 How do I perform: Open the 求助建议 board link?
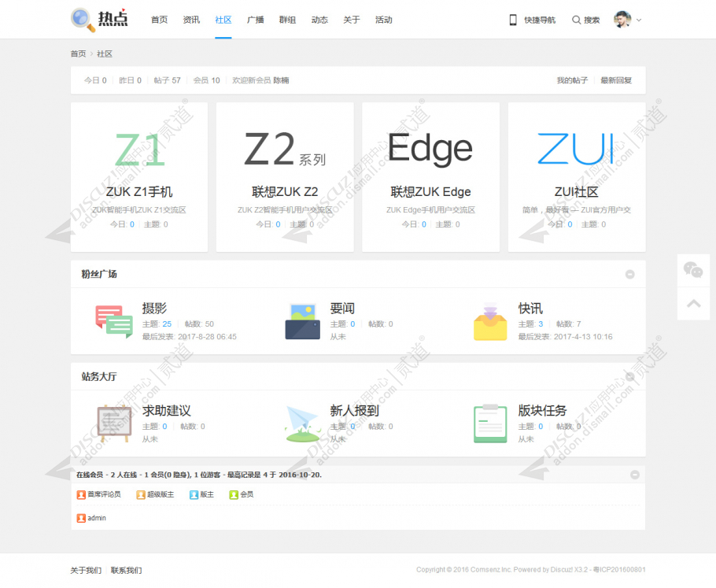click(167, 411)
